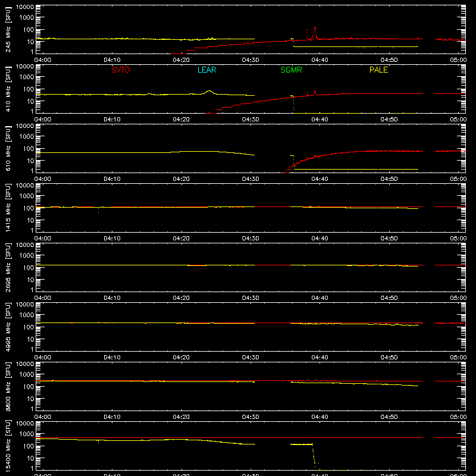
Task: Click 04:30 time label under 2695 MHz plot
Action: (250, 298)
